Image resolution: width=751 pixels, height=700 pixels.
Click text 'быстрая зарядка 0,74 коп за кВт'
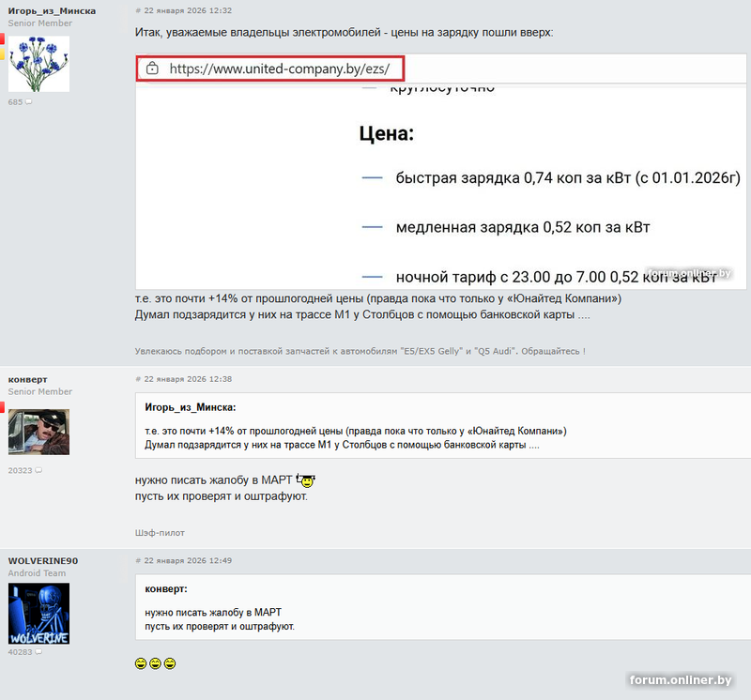tap(513, 178)
